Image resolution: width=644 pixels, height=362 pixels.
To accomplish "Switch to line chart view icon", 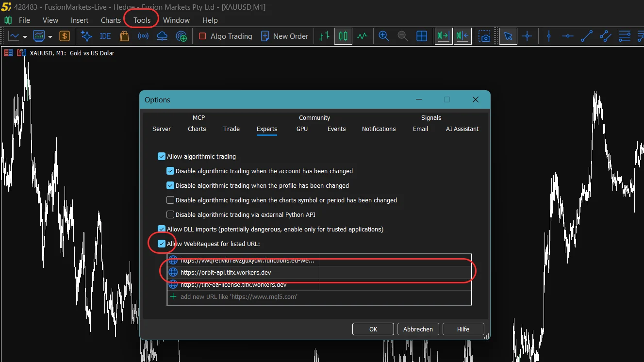I will [x=362, y=36].
